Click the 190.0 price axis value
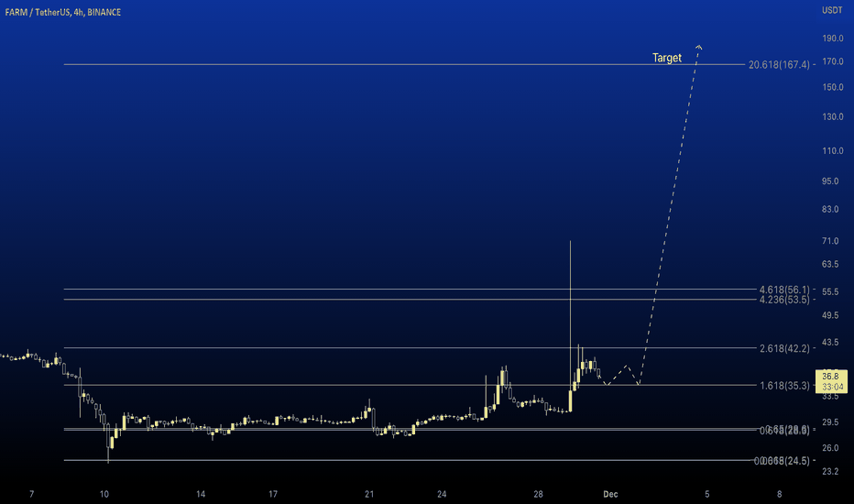This screenshot has height=504, width=854. 833,38
